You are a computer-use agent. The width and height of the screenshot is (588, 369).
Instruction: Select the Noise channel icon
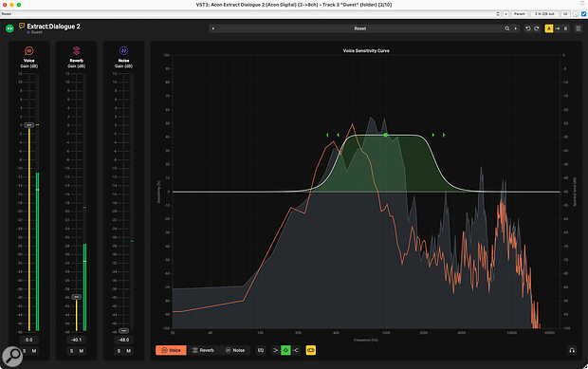pos(123,50)
